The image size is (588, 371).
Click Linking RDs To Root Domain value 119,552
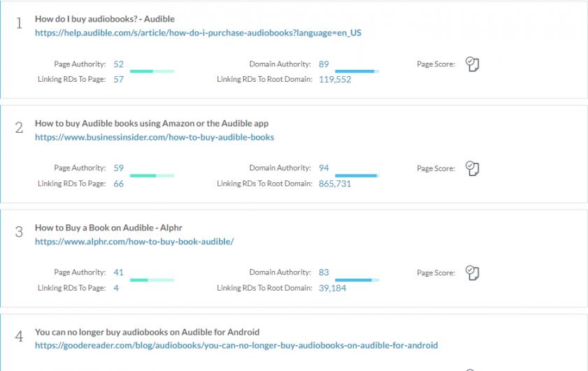[x=335, y=80]
